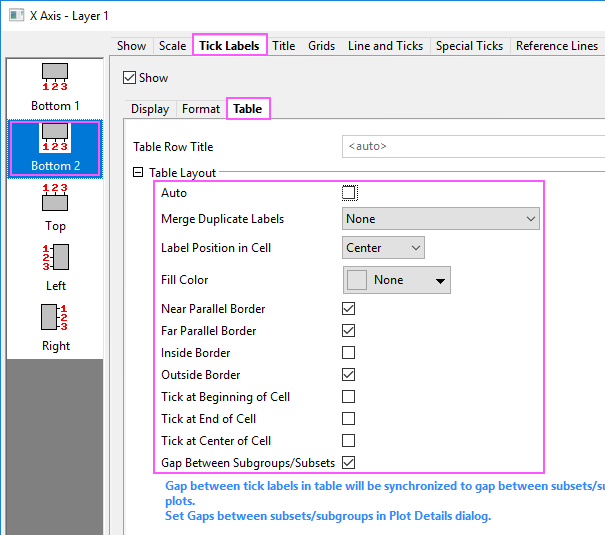Uncheck Far Parallel Border
This screenshot has width=605, height=535.
(348, 331)
